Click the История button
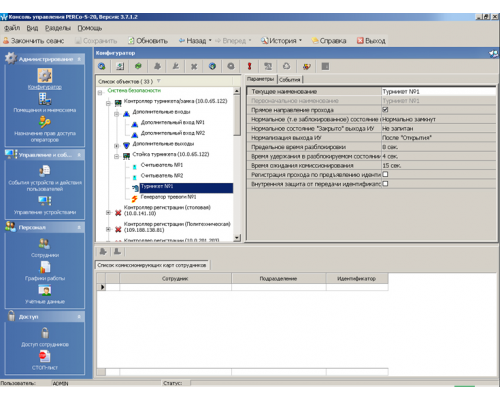The width and height of the screenshot is (500, 400). pyautogui.click(x=279, y=41)
